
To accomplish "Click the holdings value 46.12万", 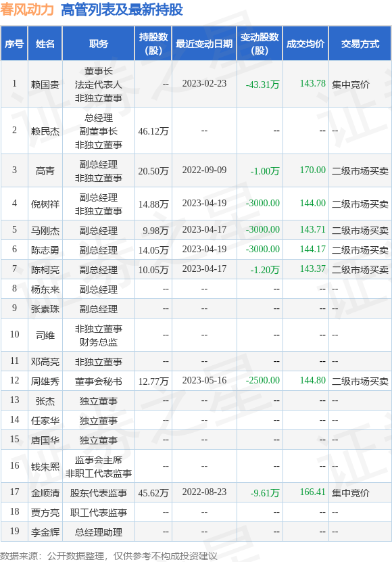I will pyautogui.click(x=153, y=131).
